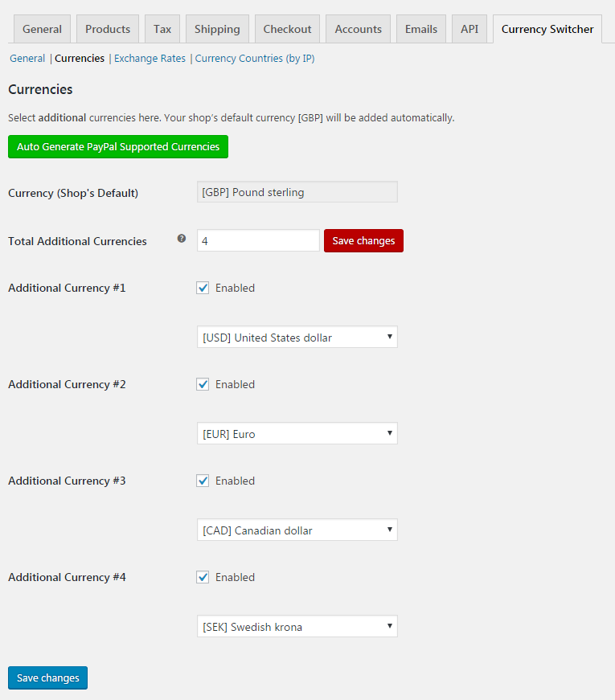Go to the Checkout tab

(x=287, y=29)
